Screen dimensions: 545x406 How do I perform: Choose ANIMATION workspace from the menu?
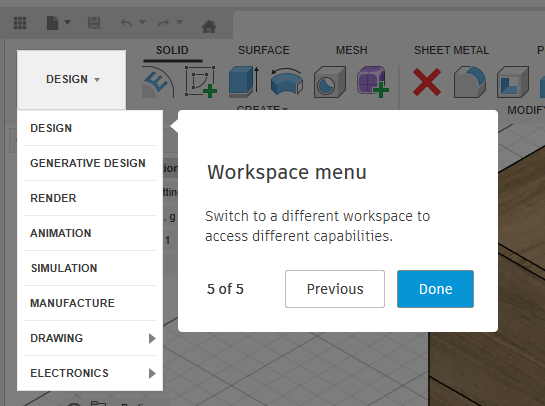click(x=90, y=233)
